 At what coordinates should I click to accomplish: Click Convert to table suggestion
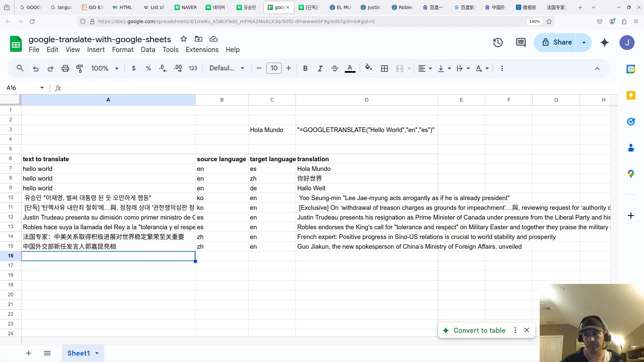(479, 330)
